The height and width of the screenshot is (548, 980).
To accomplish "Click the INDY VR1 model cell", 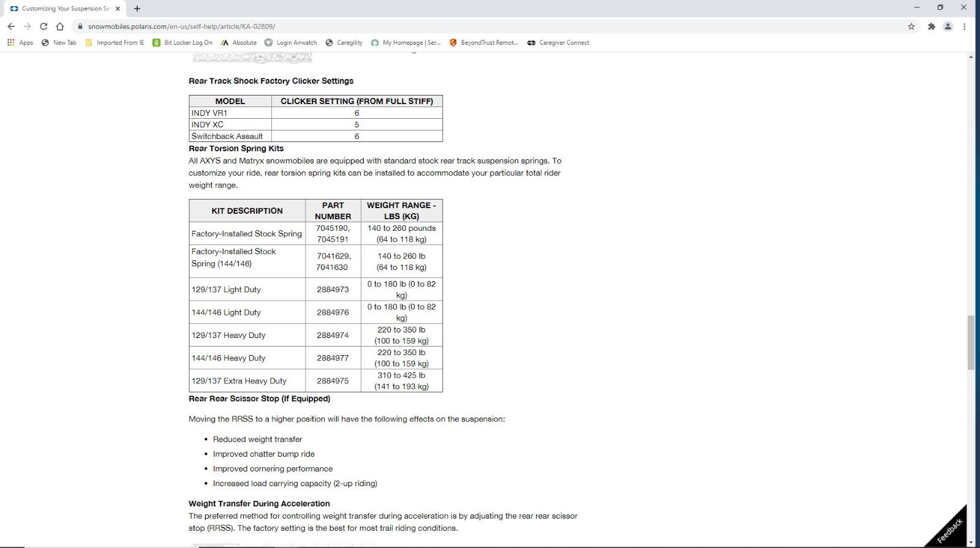I will pyautogui.click(x=230, y=113).
